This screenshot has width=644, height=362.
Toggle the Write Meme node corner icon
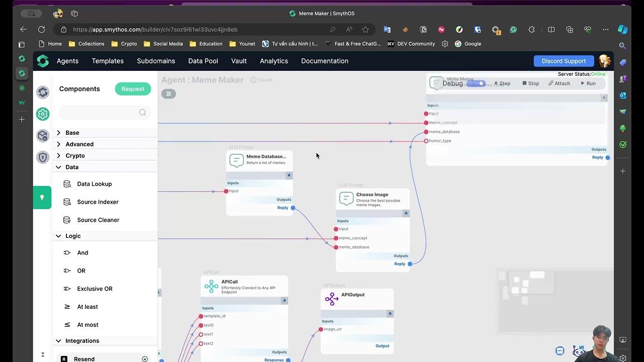(604, 98)
